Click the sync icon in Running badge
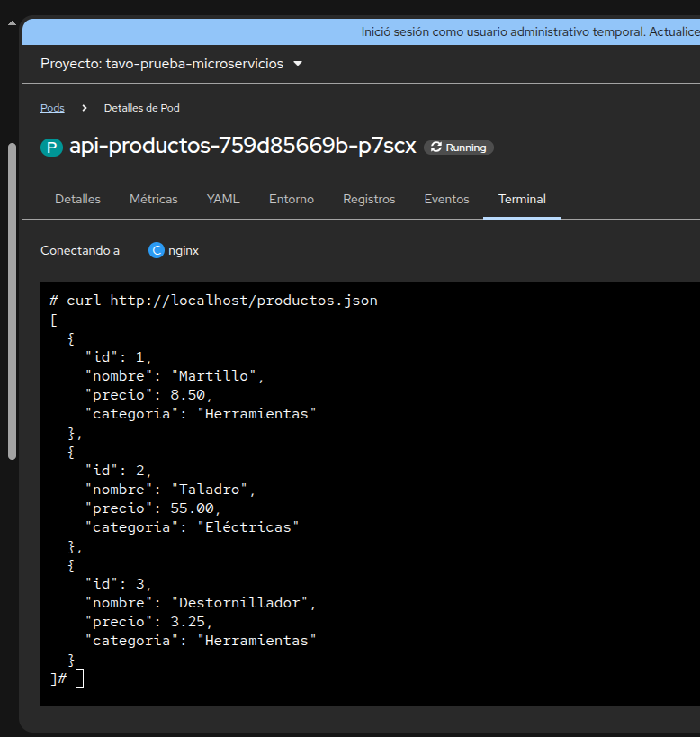This screenshot has width=700, height=737. click(x=436, y=148)
